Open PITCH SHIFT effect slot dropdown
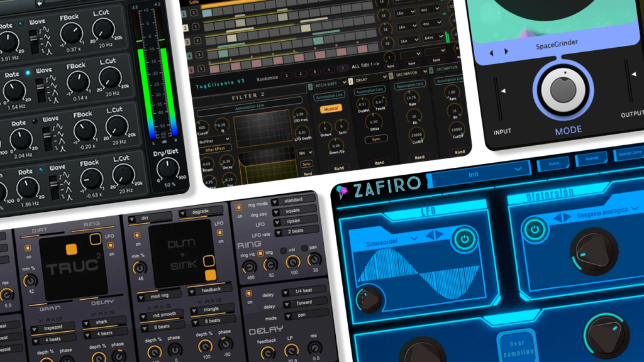The height and width of the screenshot is (362, 644). (x=330, y=85)
